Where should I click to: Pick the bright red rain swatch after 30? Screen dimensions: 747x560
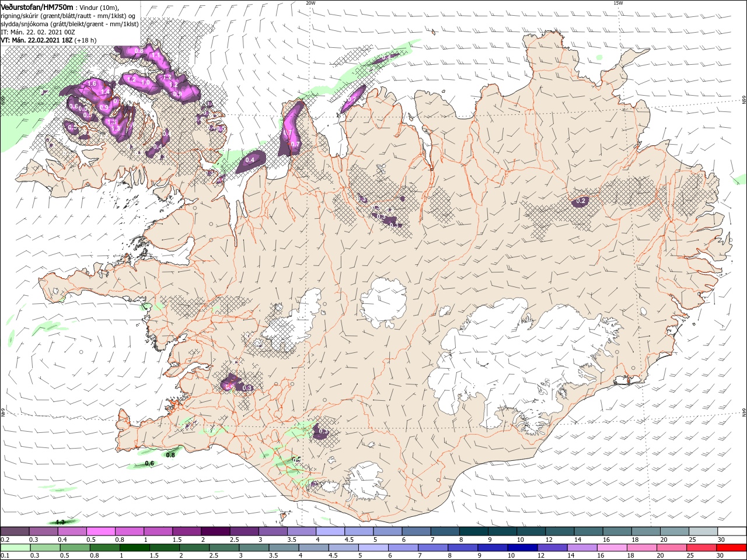[x=731, y=548]
